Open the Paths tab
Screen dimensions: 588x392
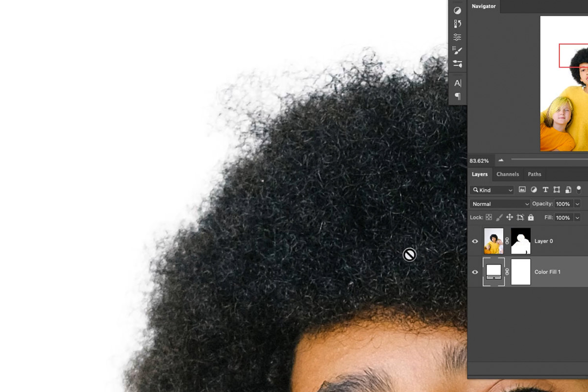click(534, 174)
